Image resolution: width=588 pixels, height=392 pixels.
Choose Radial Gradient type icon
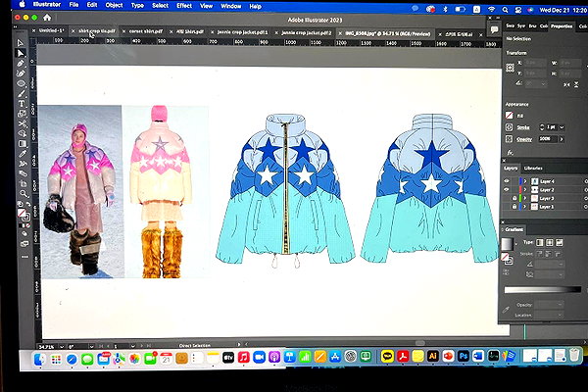point(550,243)
